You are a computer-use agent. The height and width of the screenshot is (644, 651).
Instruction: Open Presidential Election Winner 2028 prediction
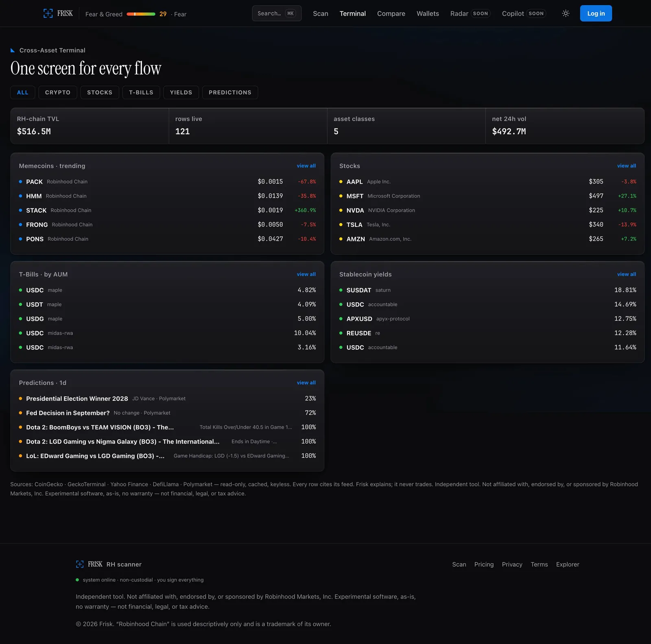pos(167,399)
